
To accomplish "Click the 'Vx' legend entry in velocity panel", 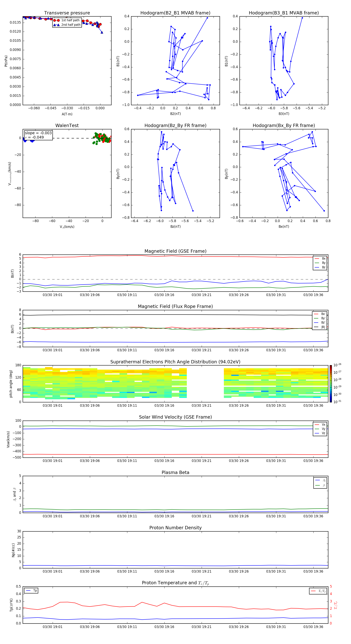I will pyautogui.click(x=320, y=424).
